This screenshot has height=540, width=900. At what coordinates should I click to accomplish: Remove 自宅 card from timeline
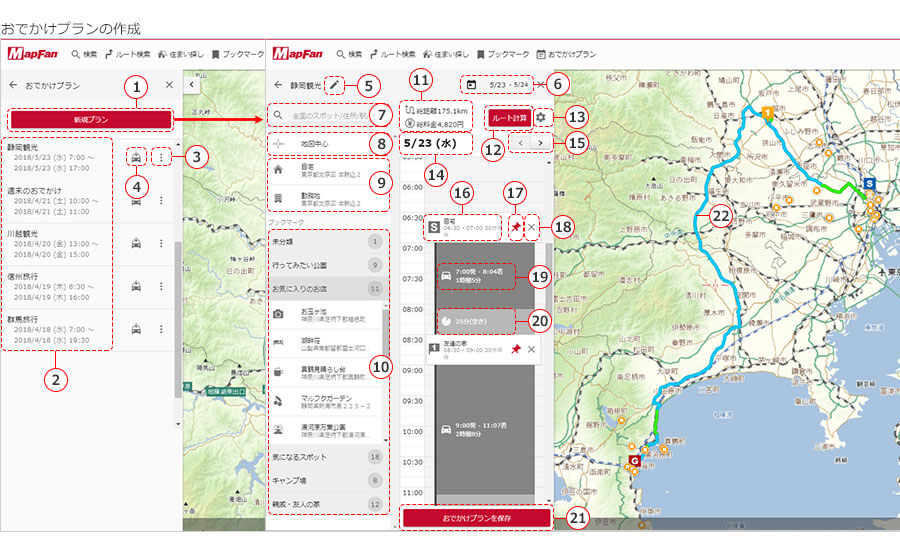point(532,227)
